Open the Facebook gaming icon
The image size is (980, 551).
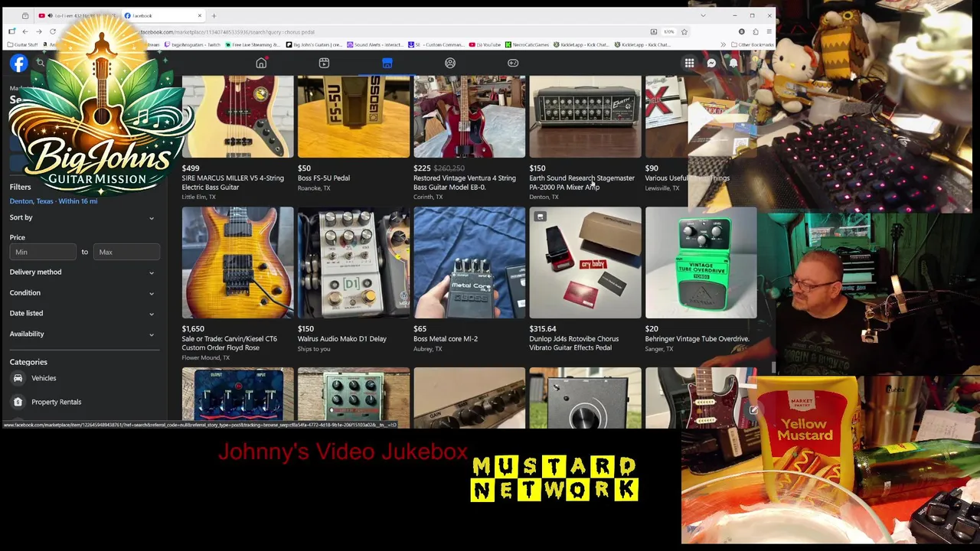[513, 63]
